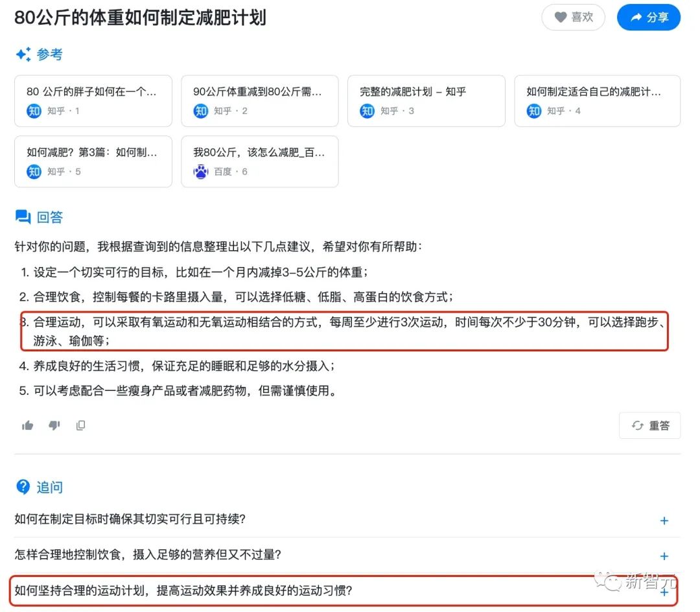Click the Zhihu icon on reference card 1
700x612 pixels.
34,110
